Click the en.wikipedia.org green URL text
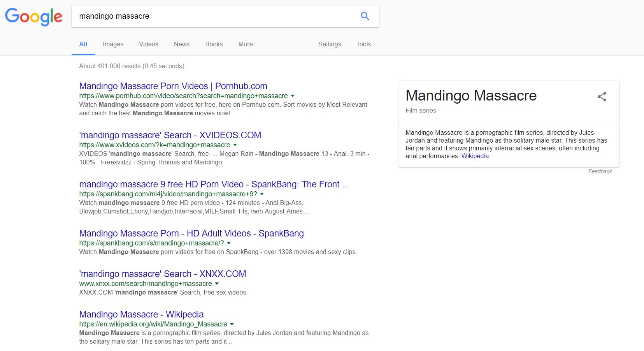644x351 pixels. [x=153, y=324]
